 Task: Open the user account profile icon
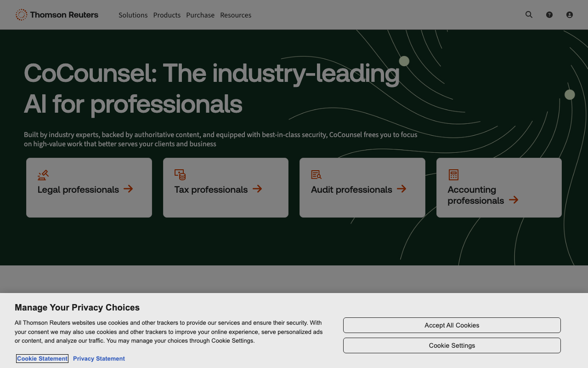click(x=569, y=15)
